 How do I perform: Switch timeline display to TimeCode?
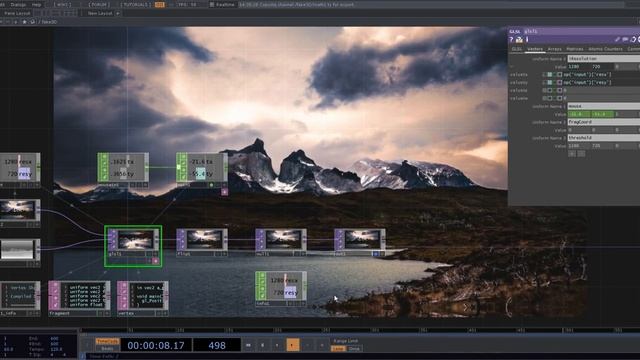pyautogui.click(x=107, y=341)
